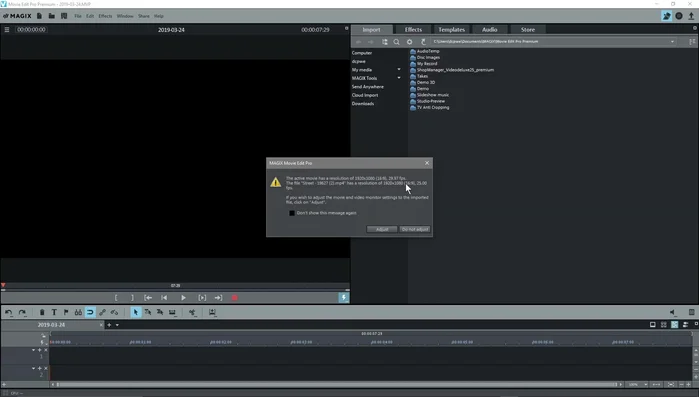Open the preview monitor hamburger menu
This screenshot has width=699, height=397.
[7, 29]
